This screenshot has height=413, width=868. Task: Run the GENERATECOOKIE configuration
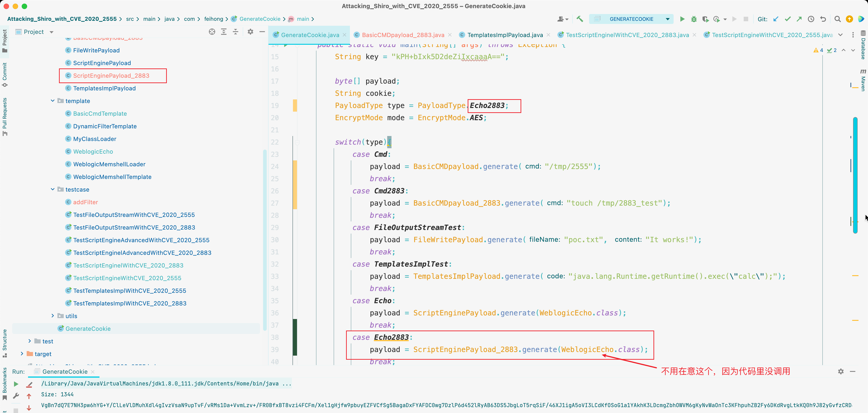[682, 19]
